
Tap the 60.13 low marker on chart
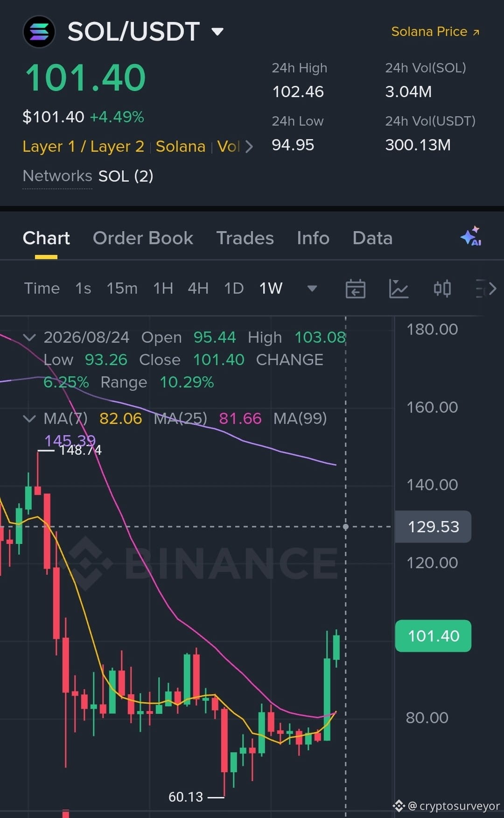coord(186,797)
